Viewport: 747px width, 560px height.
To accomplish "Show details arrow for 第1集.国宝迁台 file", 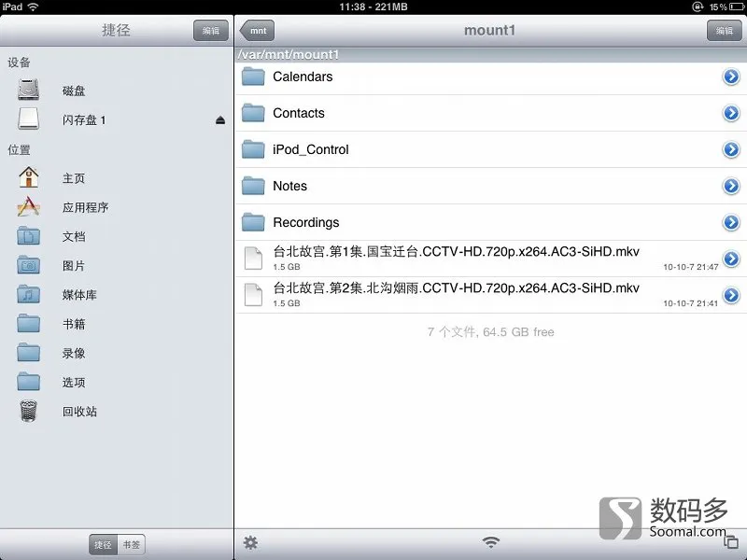I will [x=731, y=259].
